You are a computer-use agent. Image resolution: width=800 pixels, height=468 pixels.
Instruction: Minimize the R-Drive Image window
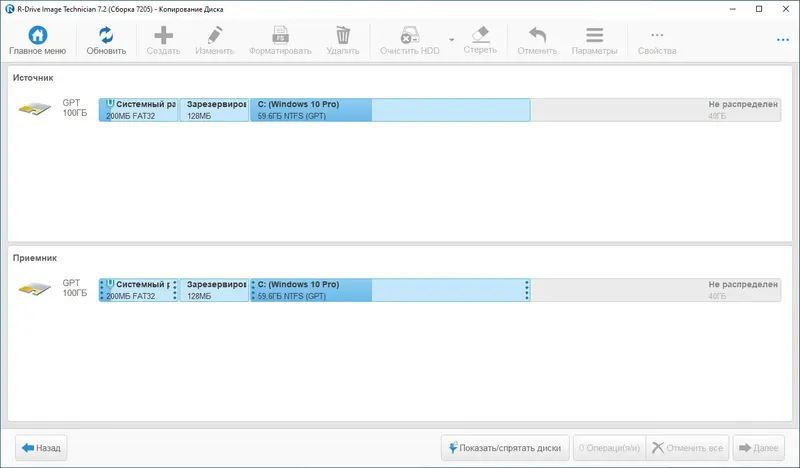coord(733,9)
